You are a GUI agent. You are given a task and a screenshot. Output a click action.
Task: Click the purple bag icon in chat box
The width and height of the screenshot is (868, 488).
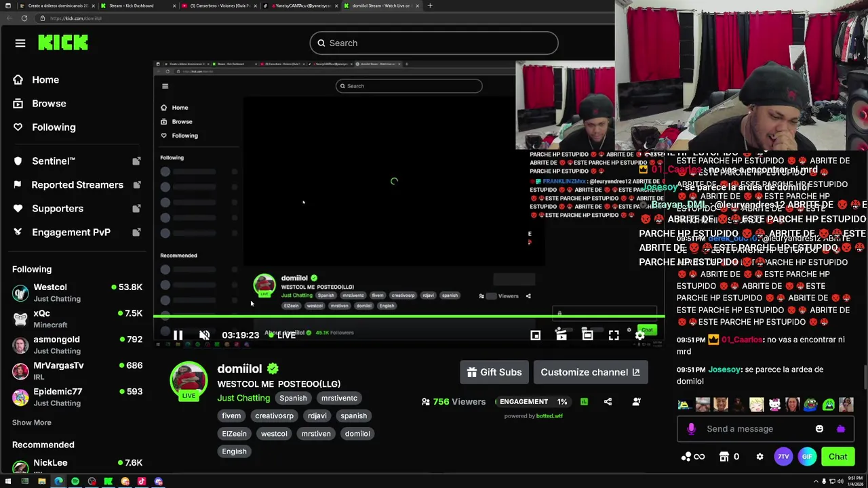841,428
